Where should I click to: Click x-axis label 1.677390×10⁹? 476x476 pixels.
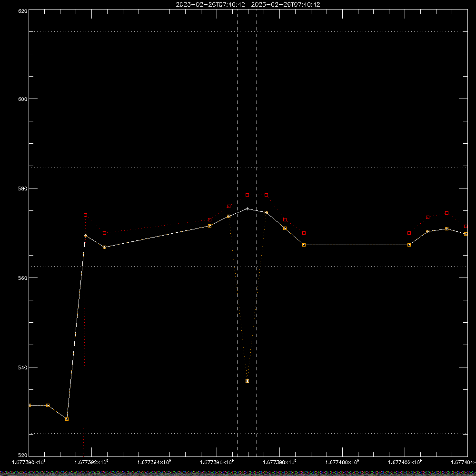point(29,462)
